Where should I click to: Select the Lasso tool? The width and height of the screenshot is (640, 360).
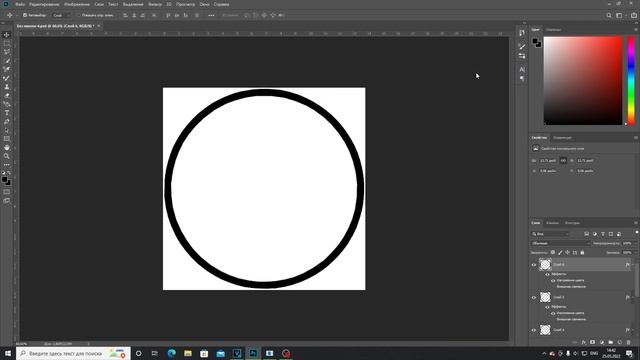[x=7, y=52]
